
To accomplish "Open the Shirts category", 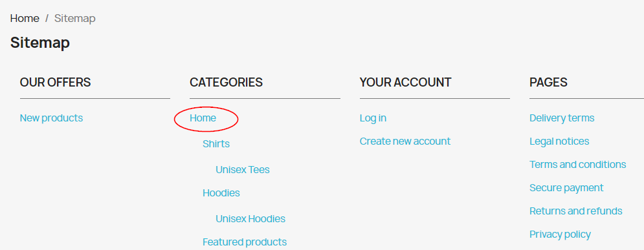I will click(x=216, y=144).
